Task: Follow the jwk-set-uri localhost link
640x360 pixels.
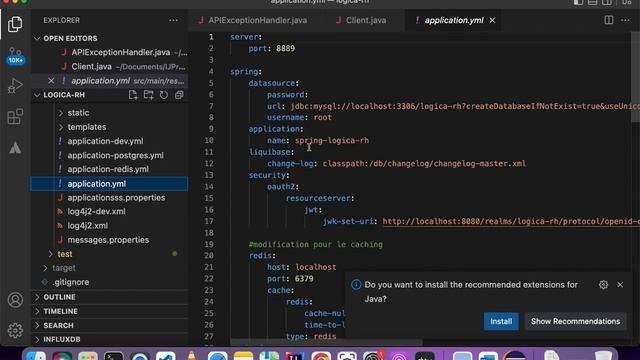Action: click(x=511, y=221)
